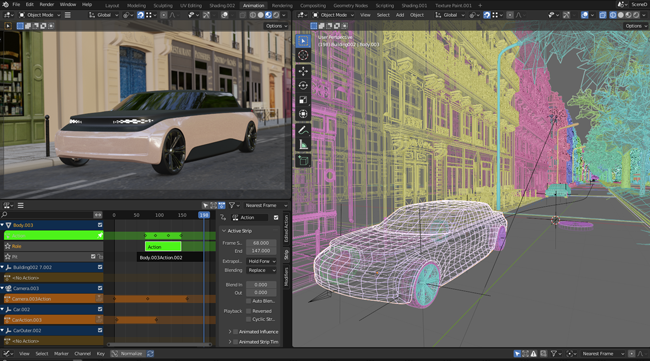Activate the Rotate tool
This screenshot has width=650, height=361.
(303, 85)
